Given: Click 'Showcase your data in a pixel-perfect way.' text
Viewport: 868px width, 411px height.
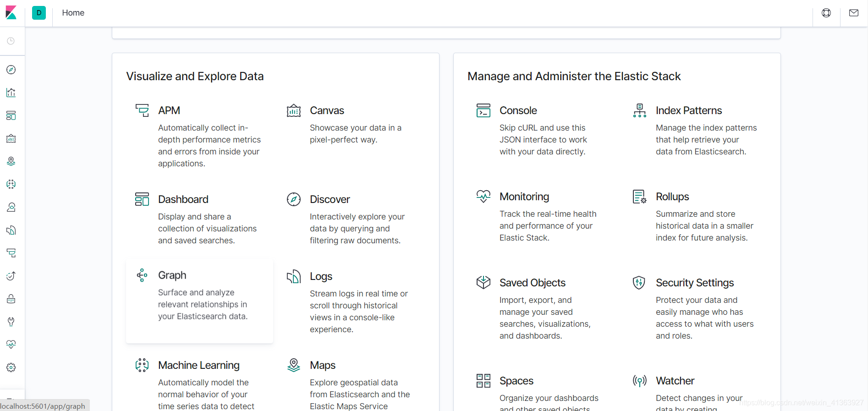Looking at the screenshot, I should pos(356,134).
